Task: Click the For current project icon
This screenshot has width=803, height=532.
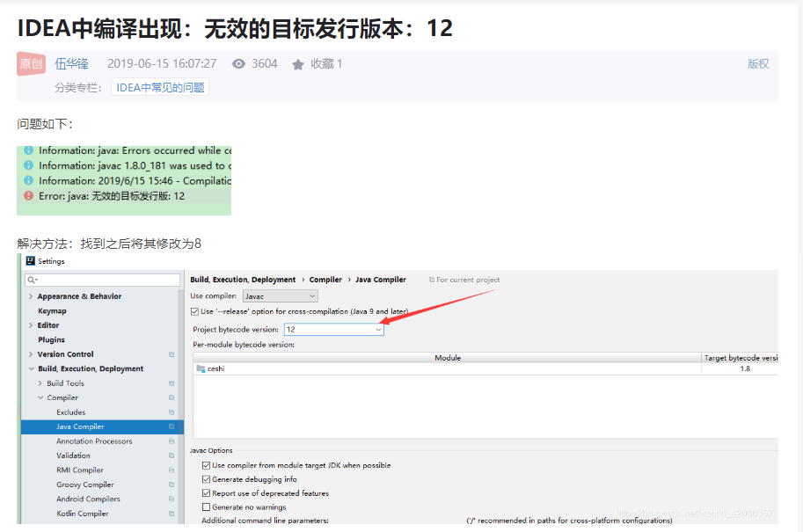Action: click(432, 280)
